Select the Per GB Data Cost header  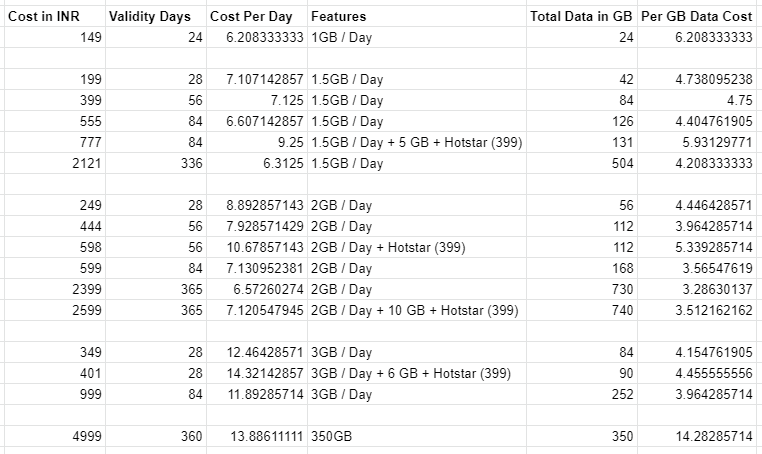(700, 16)
